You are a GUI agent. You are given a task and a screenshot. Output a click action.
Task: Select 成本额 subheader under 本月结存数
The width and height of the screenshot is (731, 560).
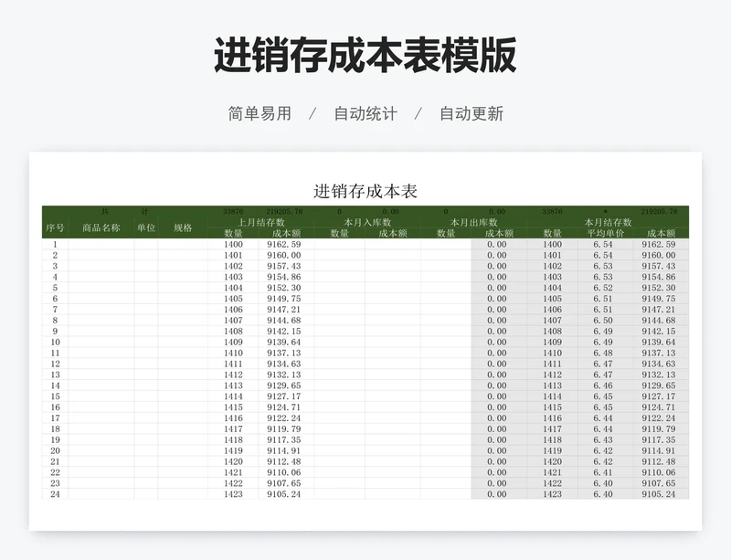point(661,233)
